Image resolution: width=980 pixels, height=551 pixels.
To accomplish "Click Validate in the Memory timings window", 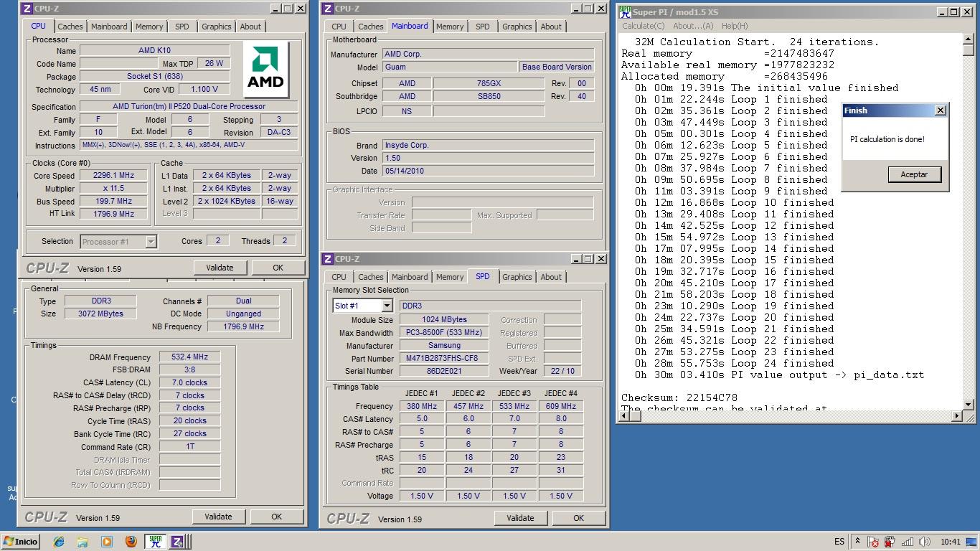I will [x=218, y=517].
